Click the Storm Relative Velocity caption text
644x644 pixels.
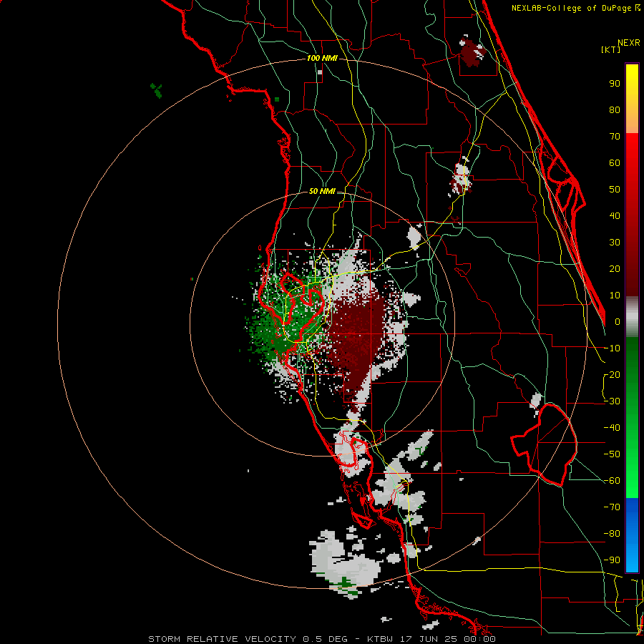click(x=321, y=639)
